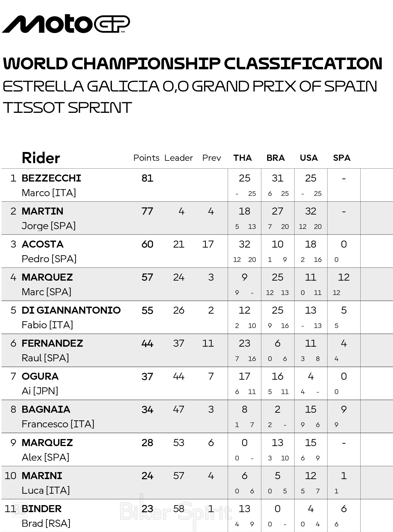
Task: Click rider name BEZZECCHI
Action: (51, 178)
